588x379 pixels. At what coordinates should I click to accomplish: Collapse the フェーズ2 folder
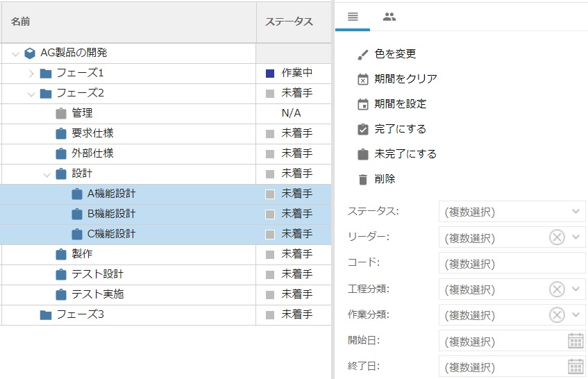pyautogui.click(x=31, y=94)
